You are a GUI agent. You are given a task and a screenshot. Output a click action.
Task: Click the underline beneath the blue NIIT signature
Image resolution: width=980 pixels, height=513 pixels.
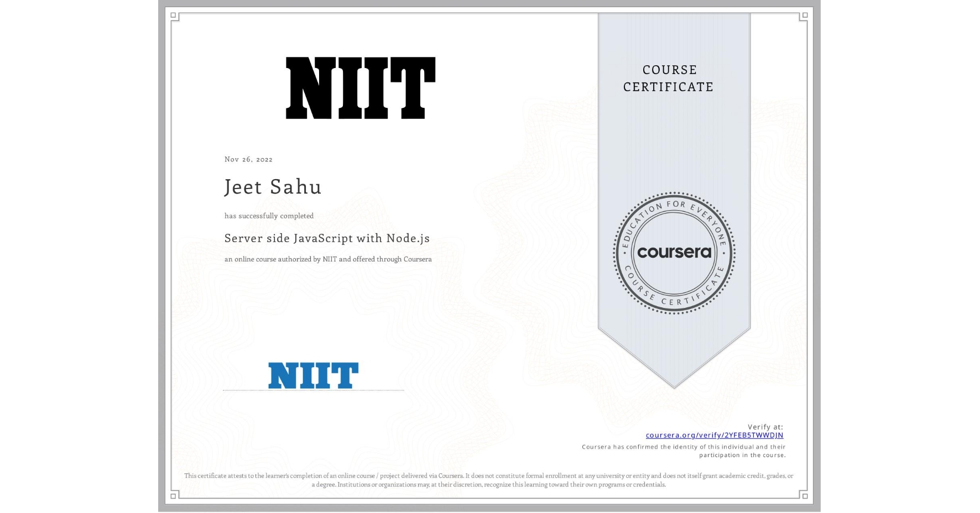[x=313, y=389]
